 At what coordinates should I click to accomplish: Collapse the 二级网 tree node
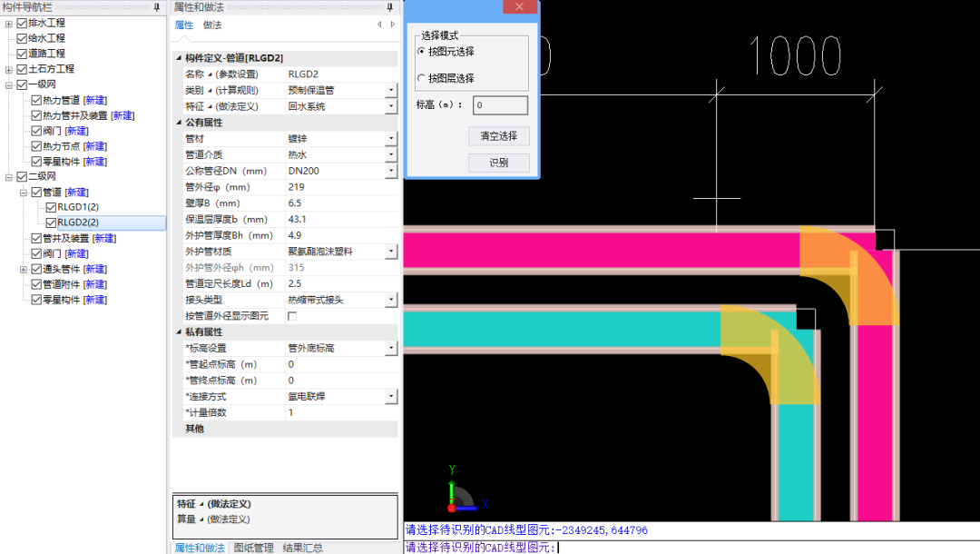pyautogui.click(x=9, y=177)
